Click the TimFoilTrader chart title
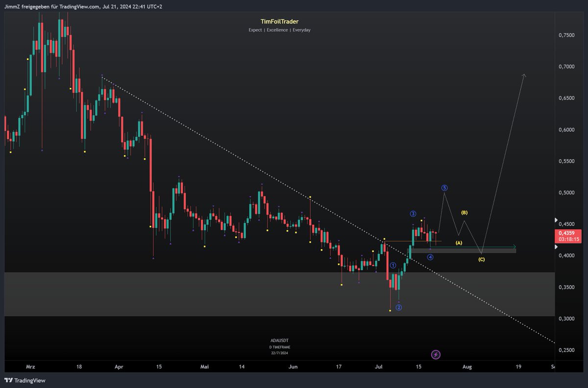 click(x=279, y=22)
